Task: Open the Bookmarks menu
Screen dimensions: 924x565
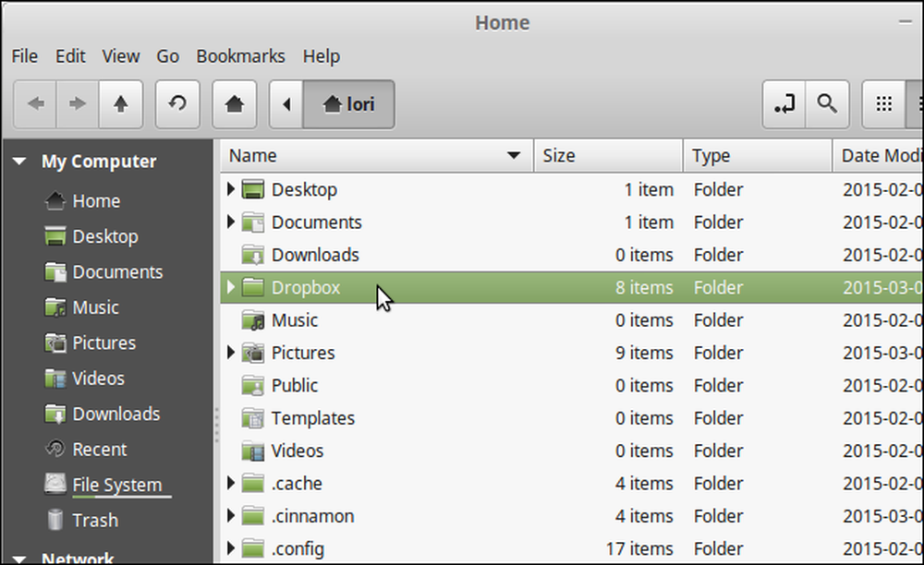Action: tap(240, 56)
